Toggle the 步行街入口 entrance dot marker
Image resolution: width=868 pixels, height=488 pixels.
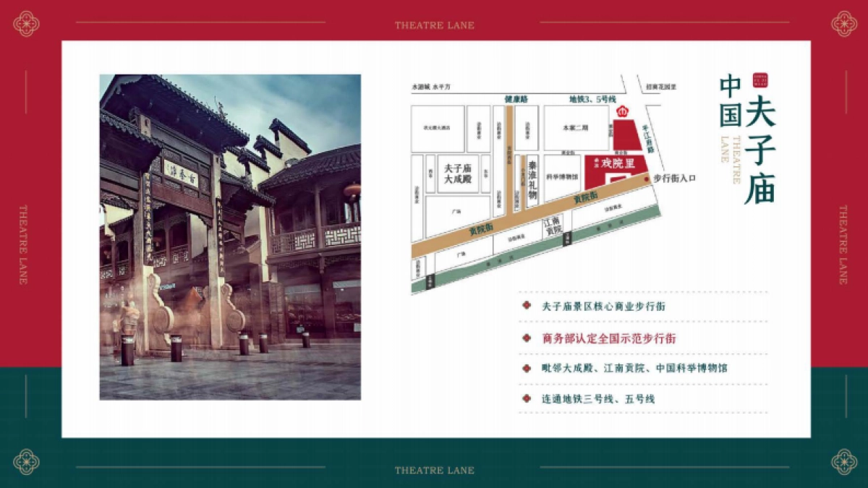click(647, 179)
